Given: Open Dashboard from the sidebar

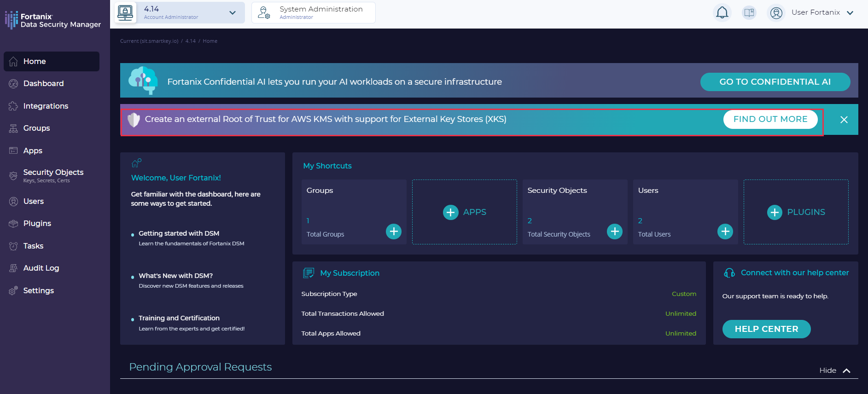Looking at the screenshot, I should pos(43,83).
